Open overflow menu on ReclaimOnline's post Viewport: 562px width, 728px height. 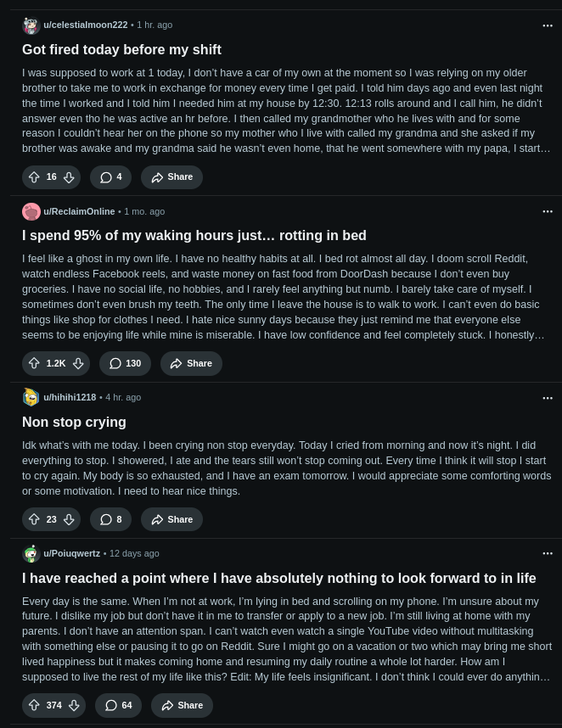click(x=548, y=211)
